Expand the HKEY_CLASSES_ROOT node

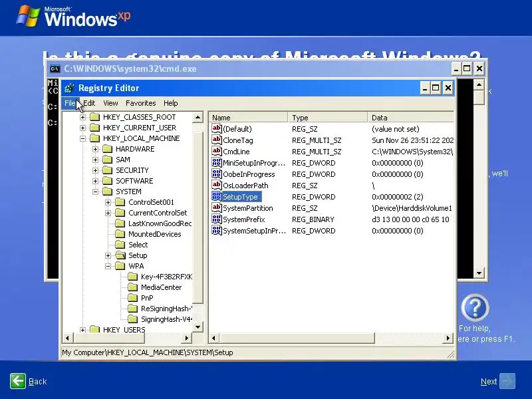click(x=82, y=118)
